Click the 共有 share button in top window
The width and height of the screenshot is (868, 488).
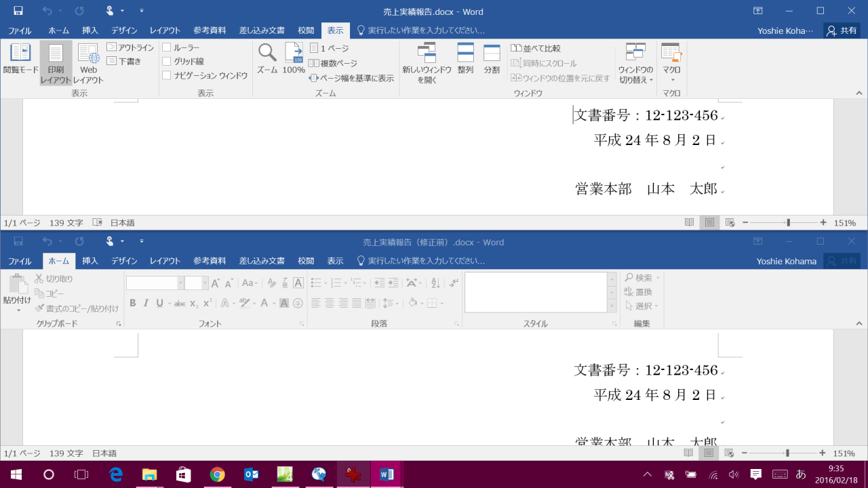click(842, 30)
